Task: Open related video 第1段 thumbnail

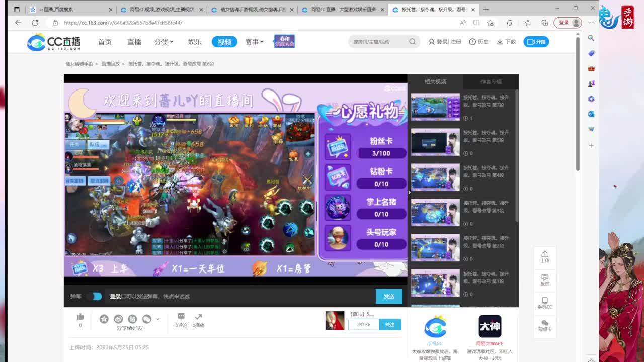Action: (436, 283)
